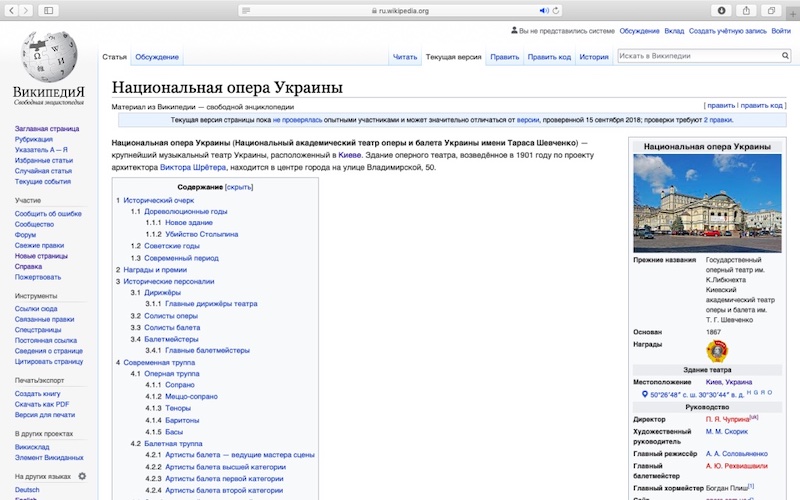
Task: Click the map marker coordinates icon
Action: coord(644,394)
